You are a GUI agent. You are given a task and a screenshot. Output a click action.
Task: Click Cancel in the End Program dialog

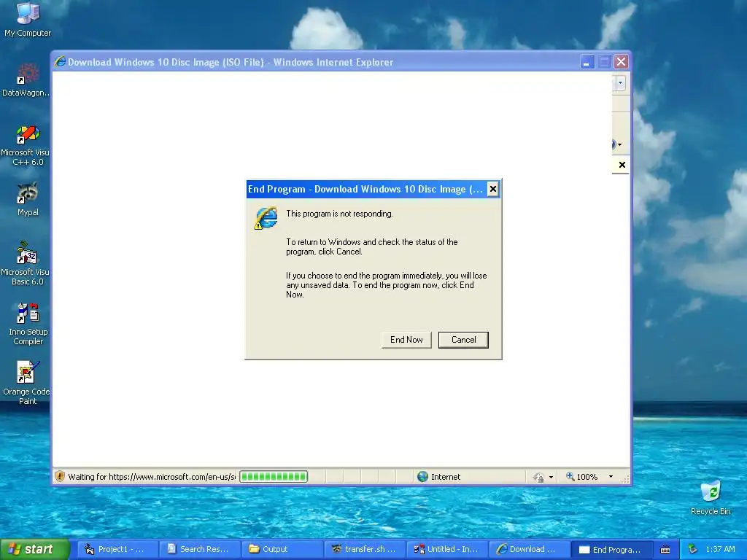point(463,340)
